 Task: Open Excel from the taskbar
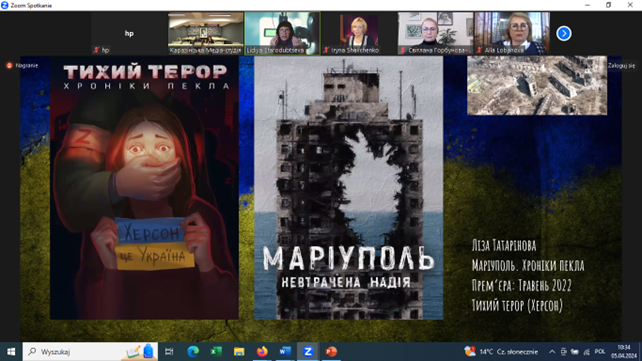click(x=216, y=351)
